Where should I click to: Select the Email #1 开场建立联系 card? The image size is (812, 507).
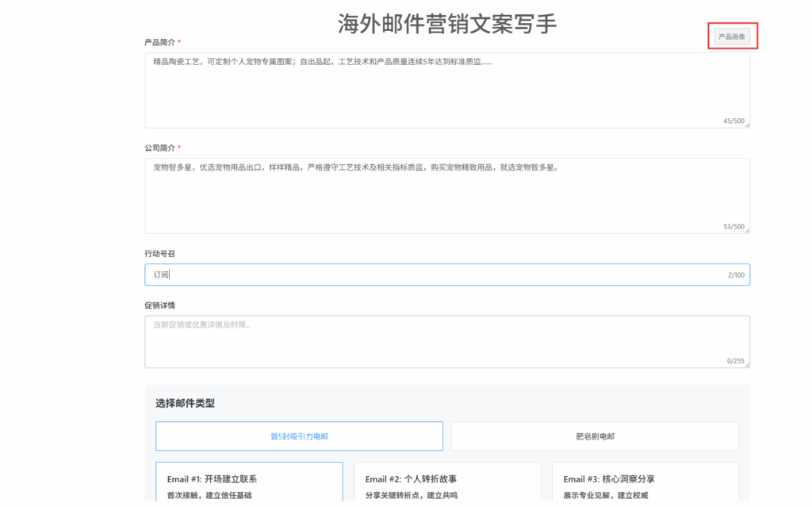249,482
